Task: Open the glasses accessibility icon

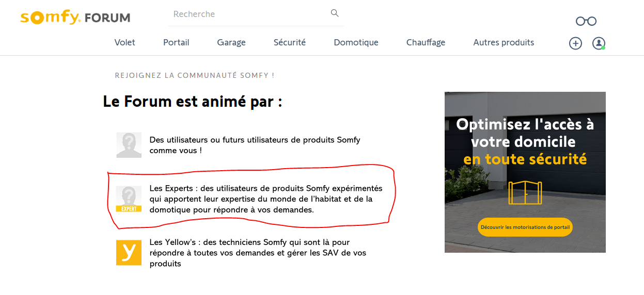Action: click(x=586, y=21)
